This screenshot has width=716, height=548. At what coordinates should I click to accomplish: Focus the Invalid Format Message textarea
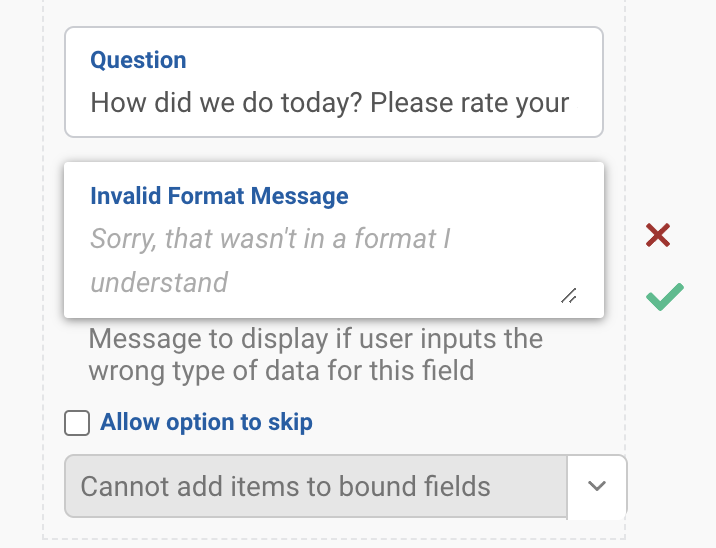click(x=334, y=260)
